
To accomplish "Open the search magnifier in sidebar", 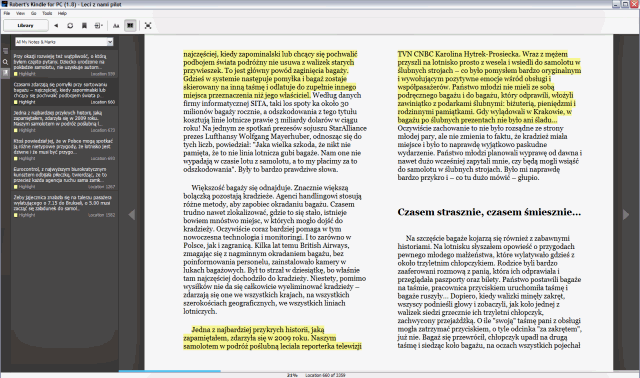I will 5,62.
